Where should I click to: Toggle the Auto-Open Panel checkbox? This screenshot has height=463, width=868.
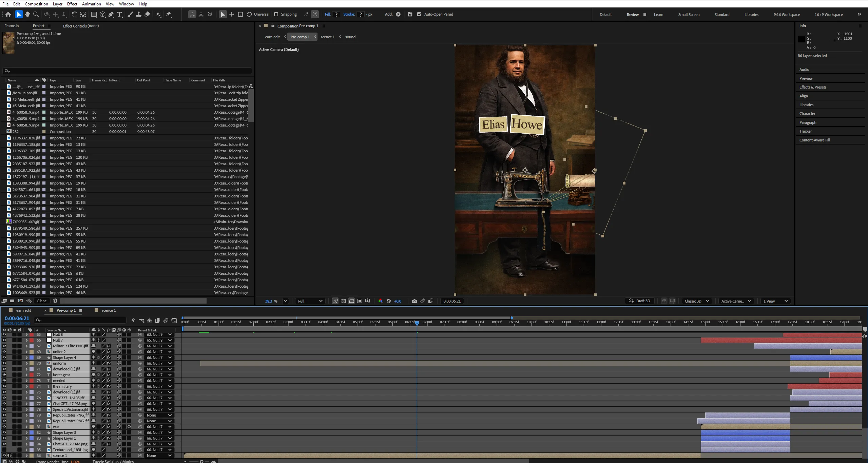(x=419, y=14)
